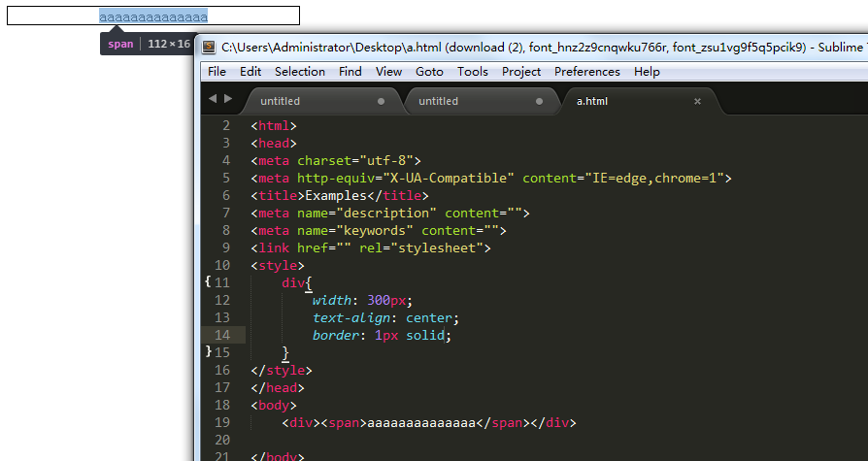
Task: Open the Edit menu
Action: click(x=250, y=72)
